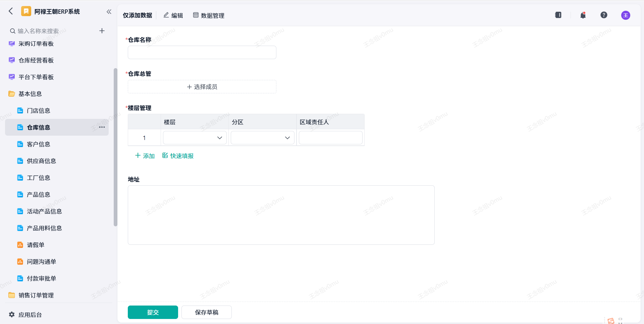The image size is (644, 324).
Task: Click the 销售订单管理 folder icon
Action: click(x=12, y=295)
